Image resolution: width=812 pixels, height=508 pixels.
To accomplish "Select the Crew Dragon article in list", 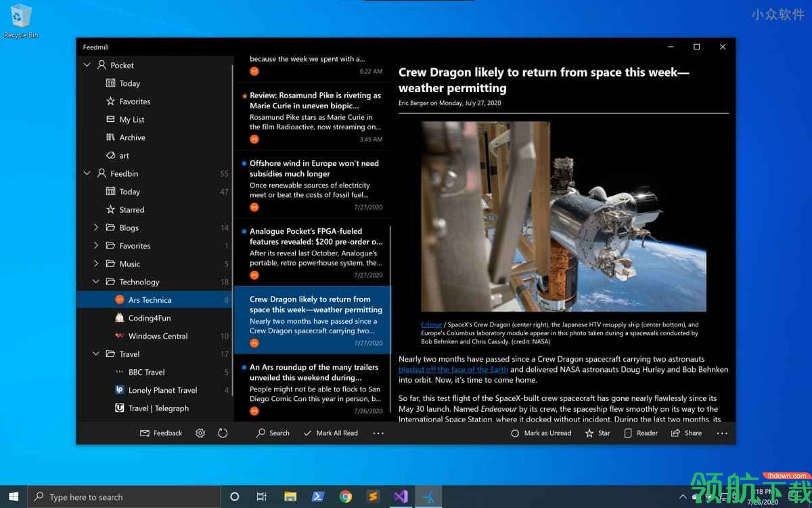I will point(312,320).
